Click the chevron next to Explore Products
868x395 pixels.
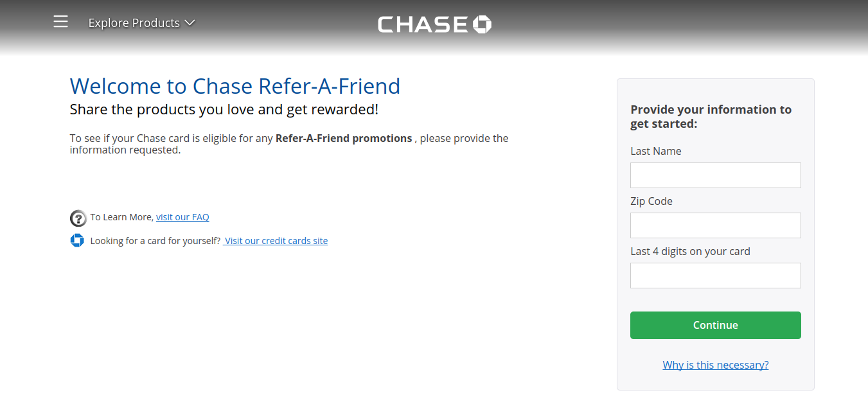click(x=190, y=22)
